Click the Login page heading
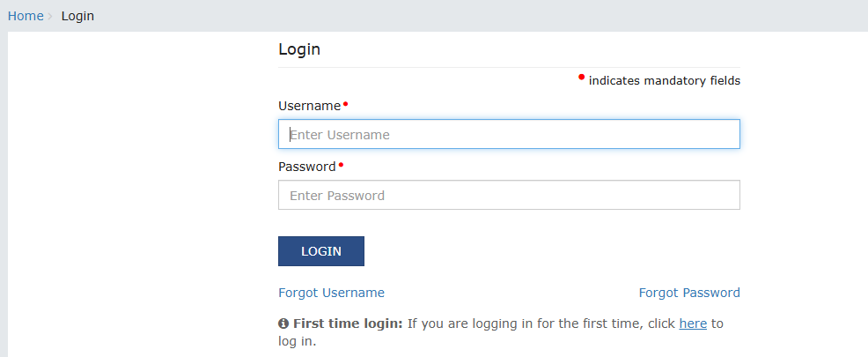 299,49
